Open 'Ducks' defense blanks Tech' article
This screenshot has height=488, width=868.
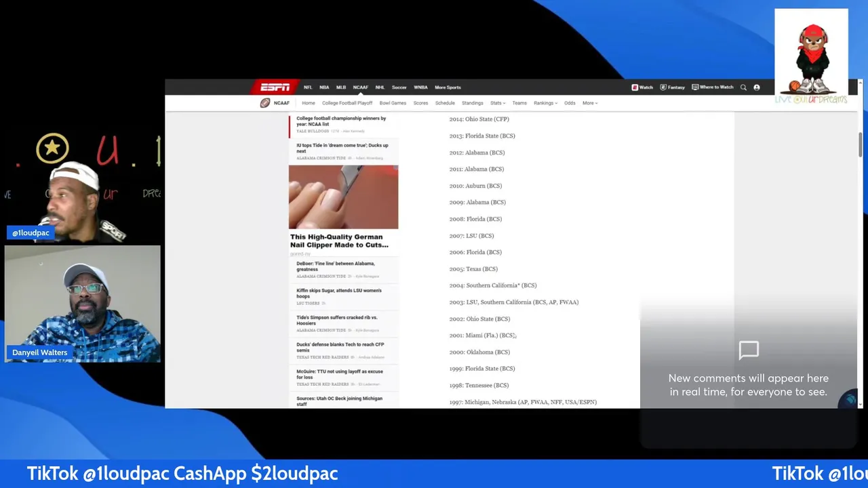point(340,347)
